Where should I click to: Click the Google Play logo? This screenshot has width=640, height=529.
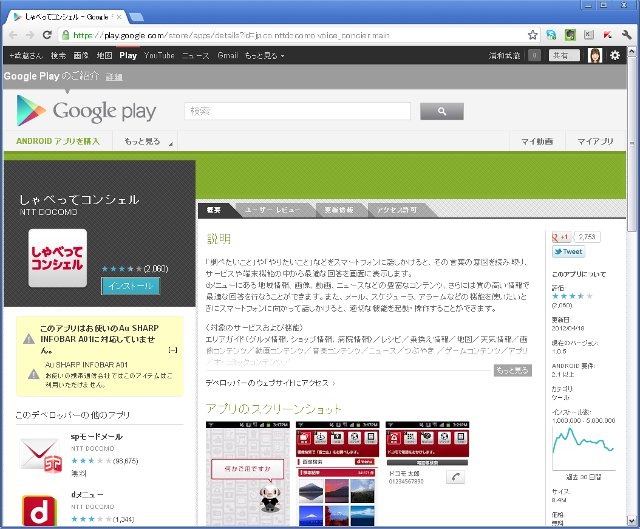point(86,111)
